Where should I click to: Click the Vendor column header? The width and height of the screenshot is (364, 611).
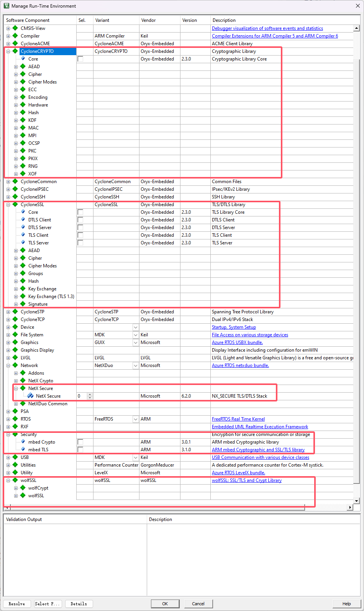(x=159, y=20)
